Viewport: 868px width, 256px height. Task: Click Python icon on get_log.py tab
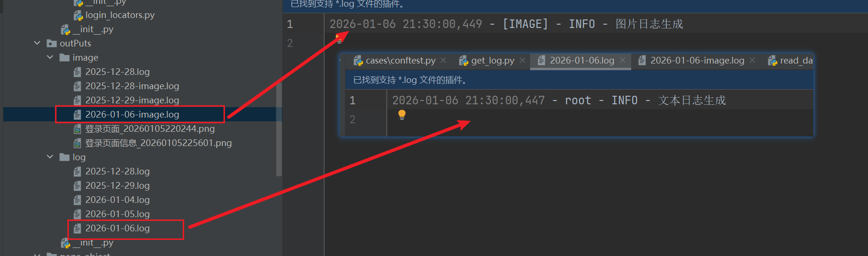464,61
